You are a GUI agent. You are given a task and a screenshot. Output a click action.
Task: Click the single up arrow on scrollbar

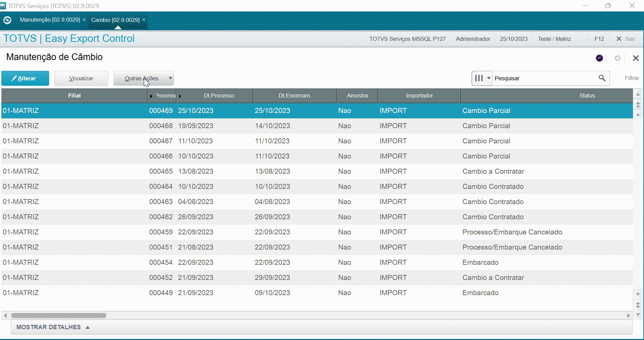[x=638, y=115]
